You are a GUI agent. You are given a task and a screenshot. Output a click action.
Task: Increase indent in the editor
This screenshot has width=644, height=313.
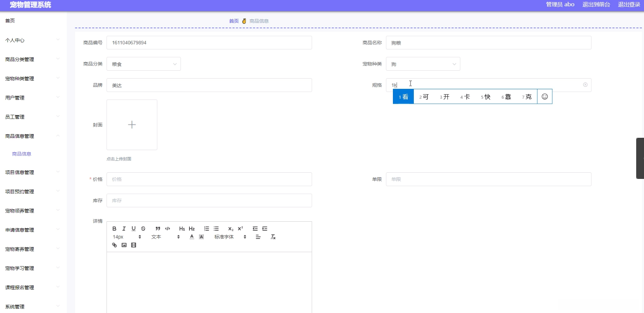click(x=265, y=229)
